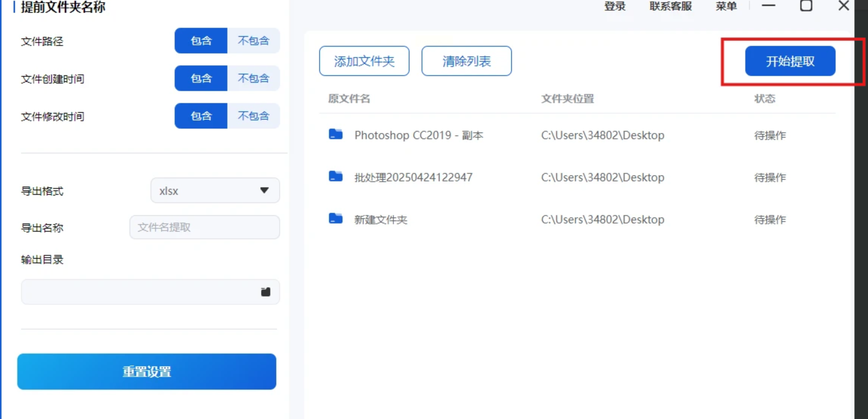Open output directory browse folder icon

[265, 292]
